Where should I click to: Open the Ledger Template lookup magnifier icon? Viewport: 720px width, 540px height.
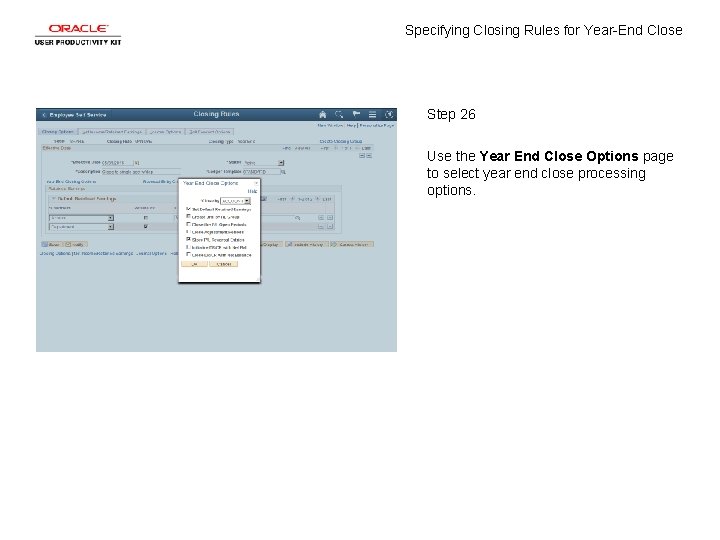coord(283,172)
